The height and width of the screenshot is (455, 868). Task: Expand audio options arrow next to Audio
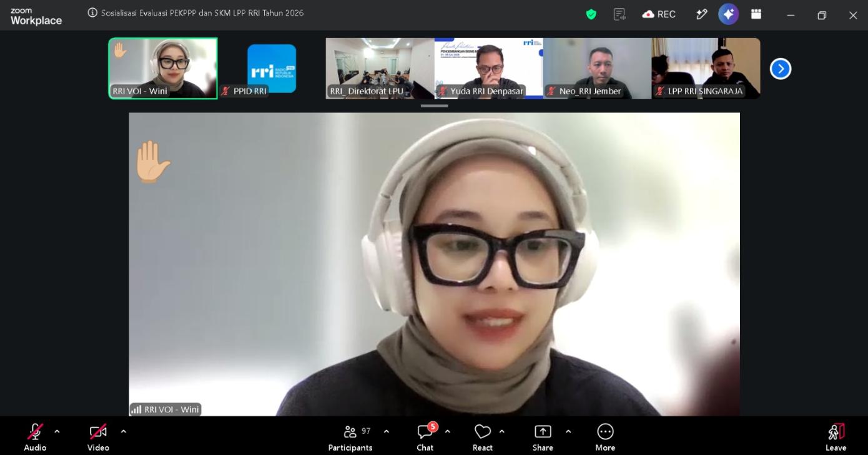(x=57, y=431)
